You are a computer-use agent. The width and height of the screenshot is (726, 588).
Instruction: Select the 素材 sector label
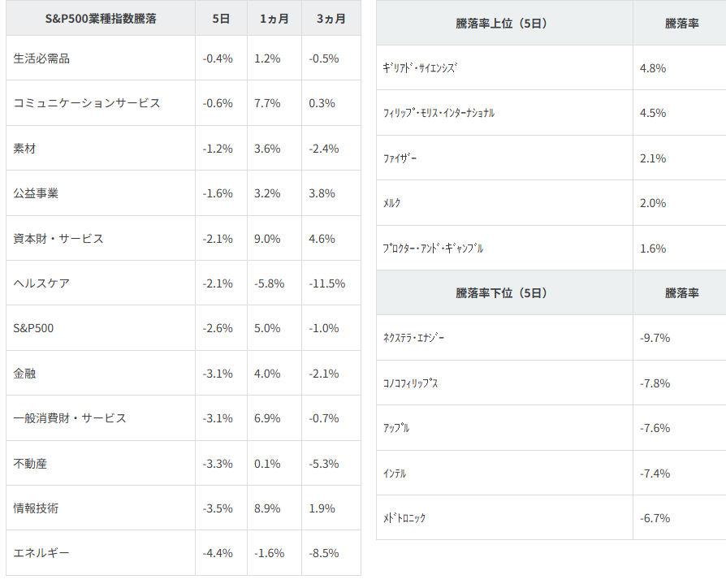[25, 149]
